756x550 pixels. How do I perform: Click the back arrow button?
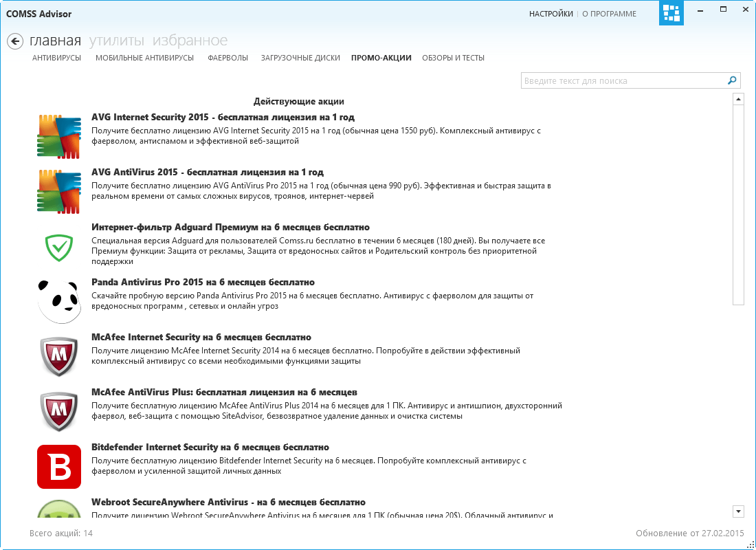(15, 41)
